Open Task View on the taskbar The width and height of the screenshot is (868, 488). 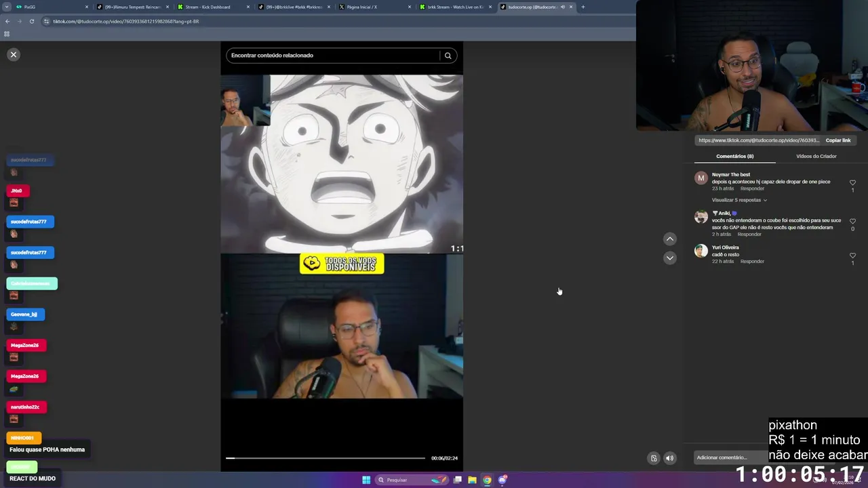[x=458, y=480]
